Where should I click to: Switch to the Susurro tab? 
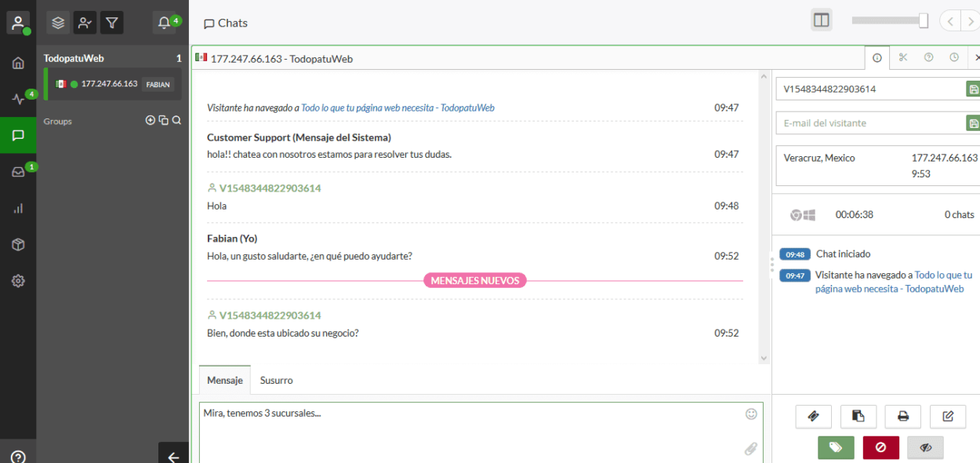click(277, 380)
